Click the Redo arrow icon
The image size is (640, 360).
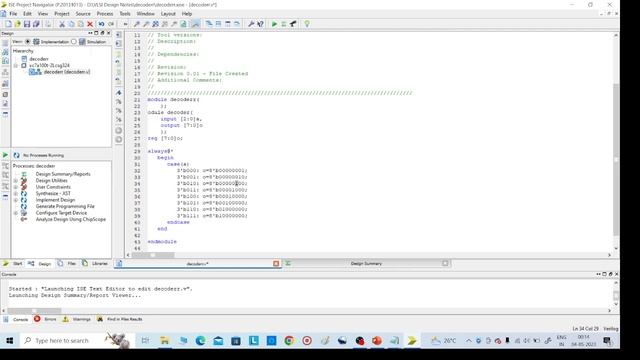111,24
